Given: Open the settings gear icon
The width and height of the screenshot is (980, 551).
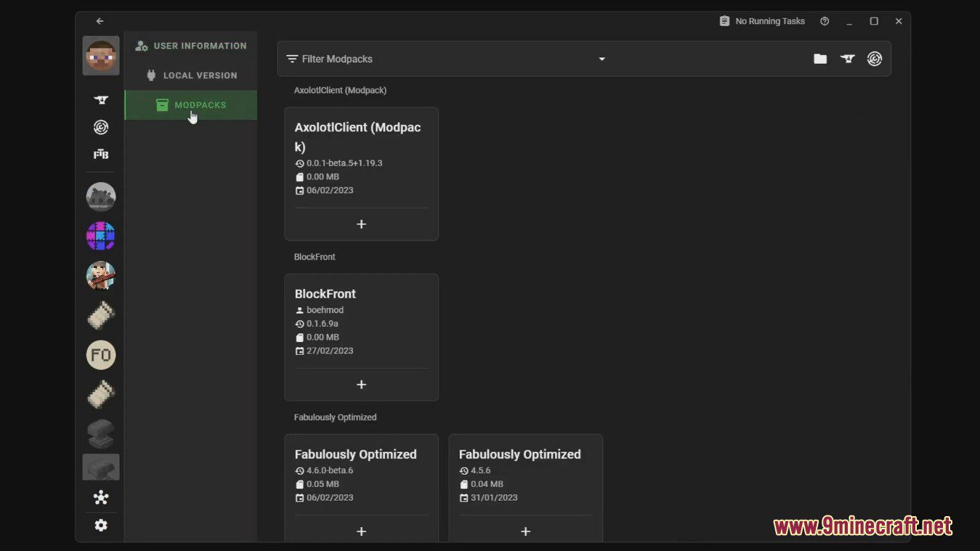Looking at the screenshot, I should point(101,525).
